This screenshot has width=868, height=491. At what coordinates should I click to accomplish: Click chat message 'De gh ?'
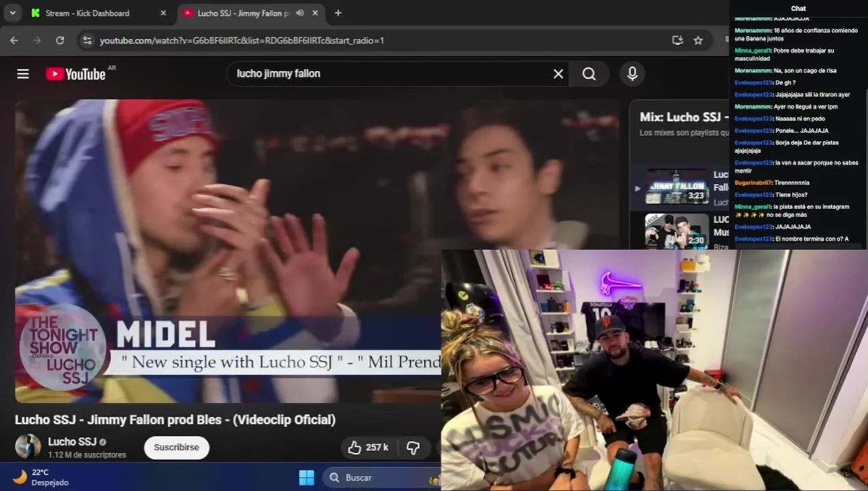pos(785,83)
